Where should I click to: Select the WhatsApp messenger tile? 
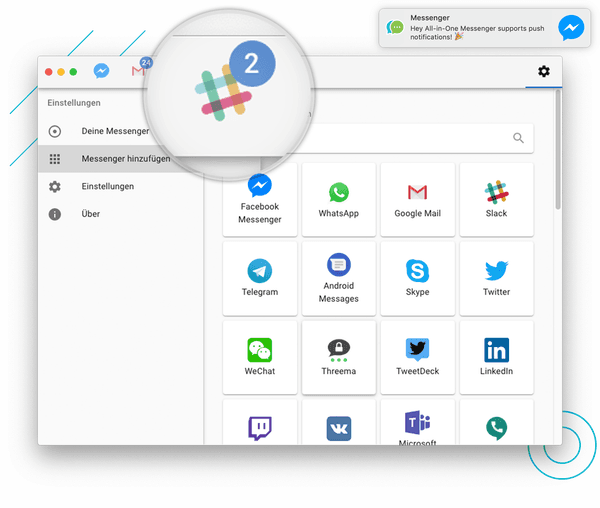click(x=338, y=199)
